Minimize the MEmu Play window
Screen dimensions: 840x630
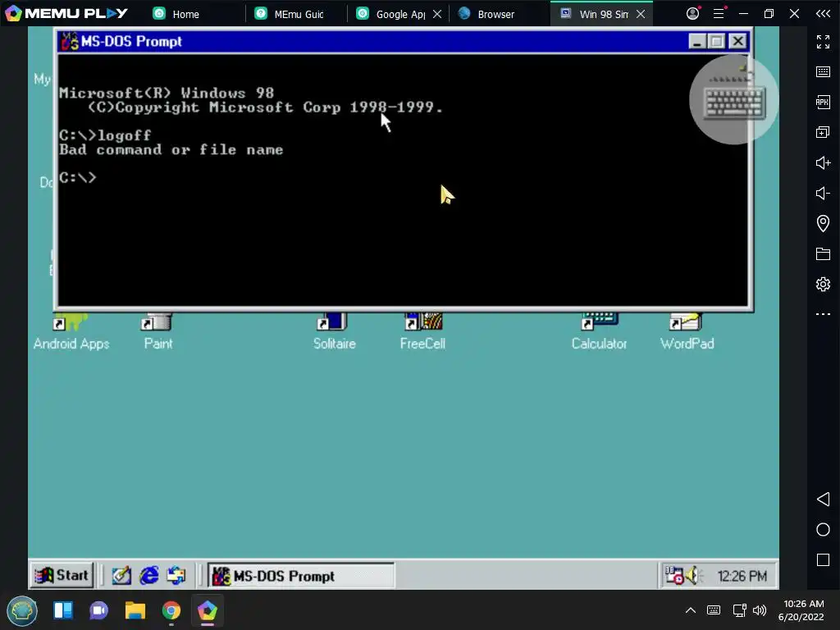pos(743,13)
